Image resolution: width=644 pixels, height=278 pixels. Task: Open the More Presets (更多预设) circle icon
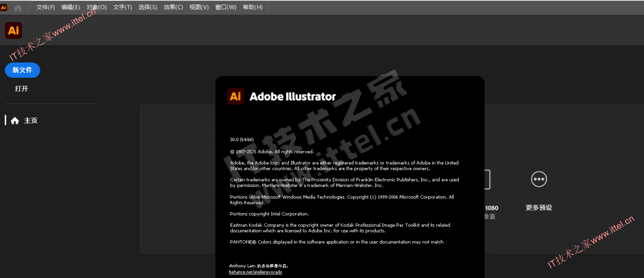click(539, 179)
